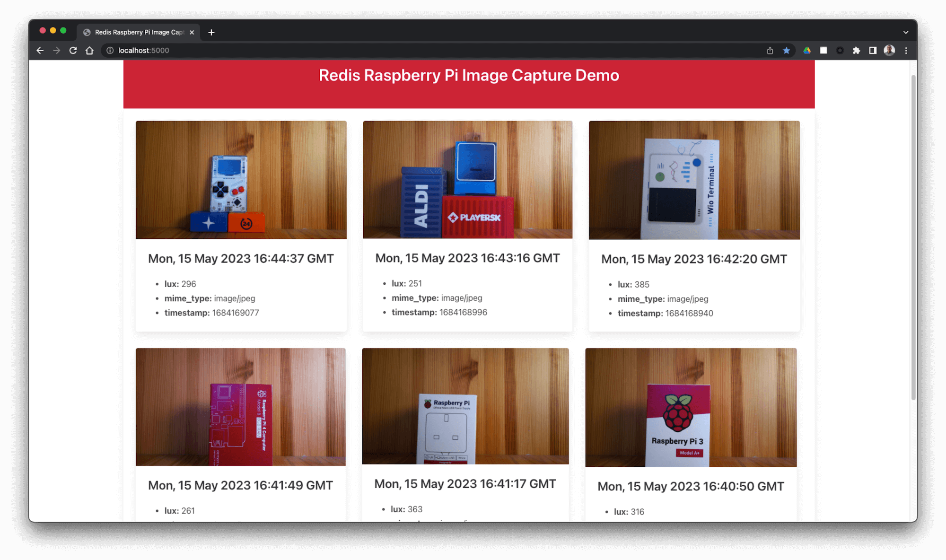Open the Extensions puzzle-piece menu
946x560 pixels.
pyautogui.click(x=856, y=51)
